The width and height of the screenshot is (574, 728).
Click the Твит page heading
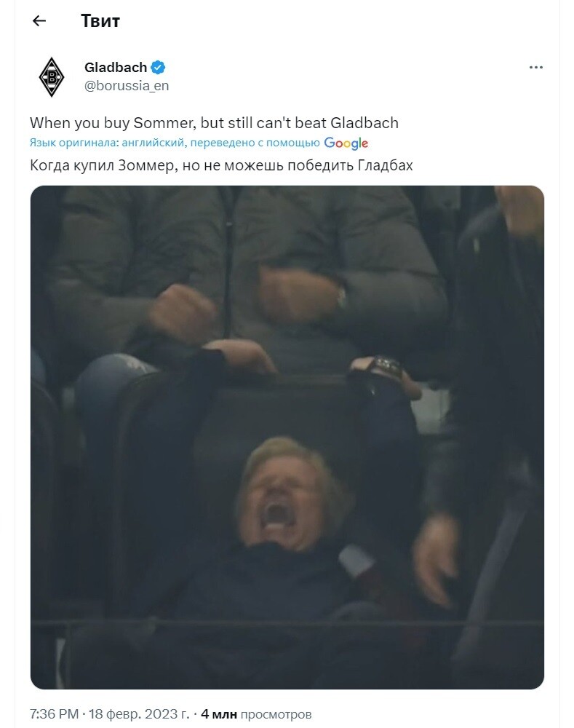[x=100, y=21]
